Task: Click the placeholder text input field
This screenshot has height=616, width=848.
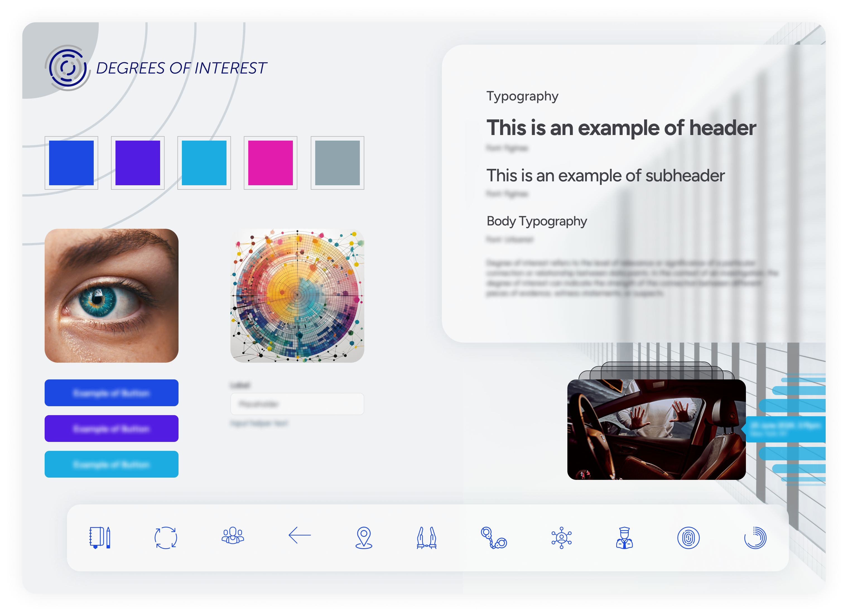Action: tap(297, 404)
